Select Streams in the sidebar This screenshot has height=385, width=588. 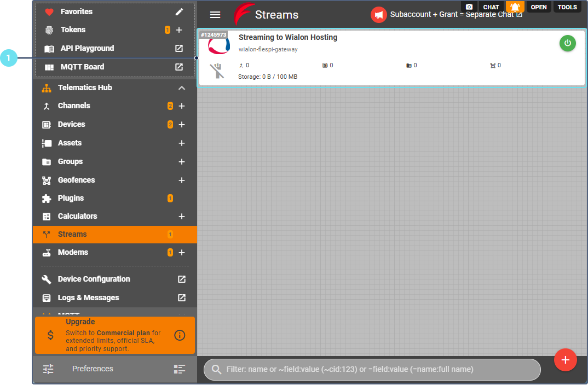point(72,235)
